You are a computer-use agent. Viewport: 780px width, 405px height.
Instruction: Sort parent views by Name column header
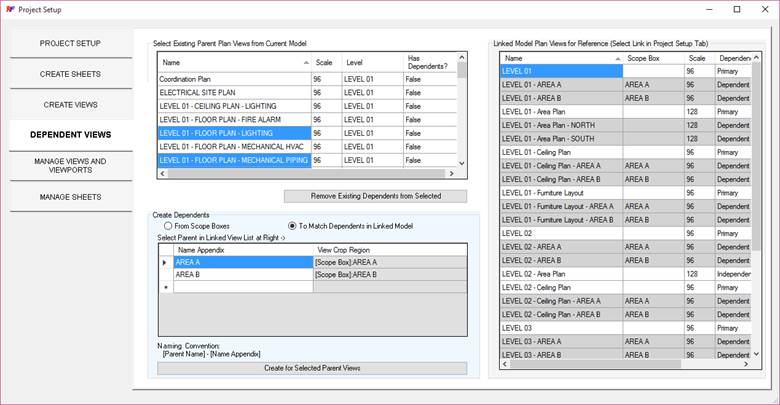click(230, 62)
